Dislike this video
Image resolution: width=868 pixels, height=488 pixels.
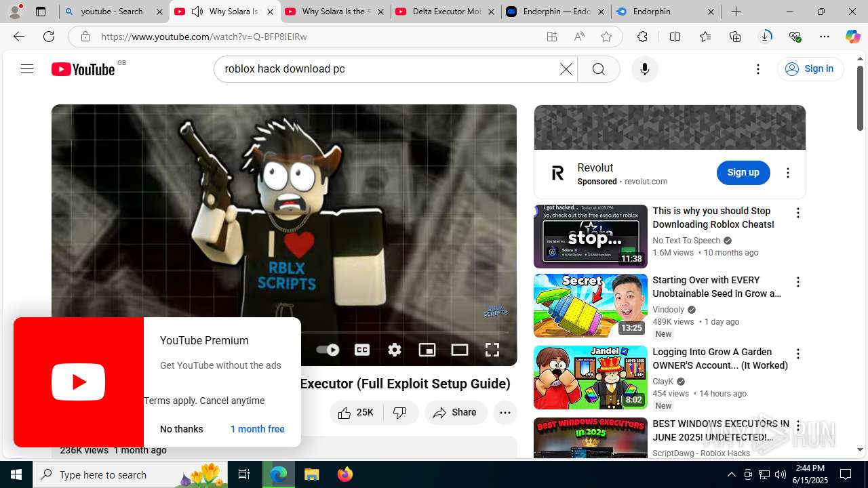pos(400,412)
